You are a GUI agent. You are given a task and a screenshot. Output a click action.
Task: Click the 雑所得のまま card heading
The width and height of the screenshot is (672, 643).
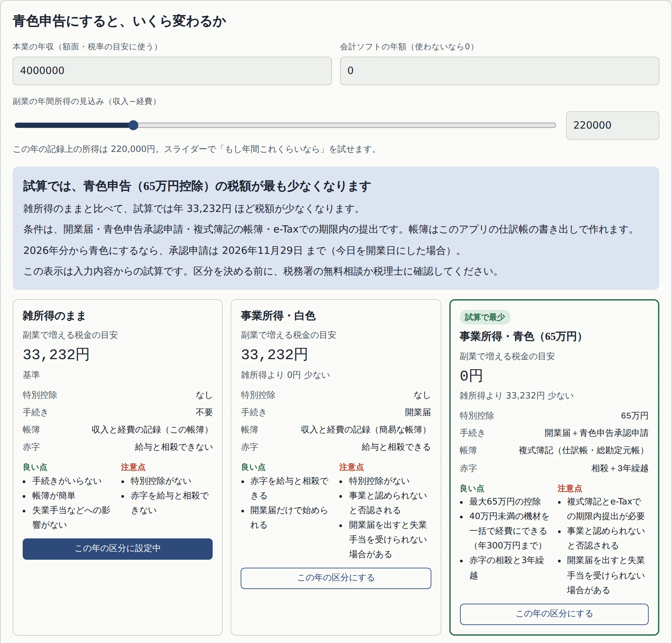[x=54, y=316]
